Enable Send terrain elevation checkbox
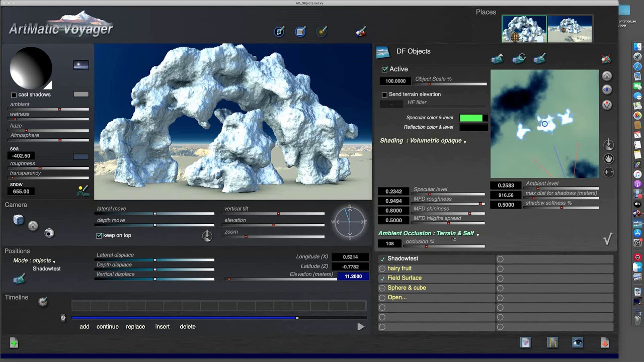 384,95
